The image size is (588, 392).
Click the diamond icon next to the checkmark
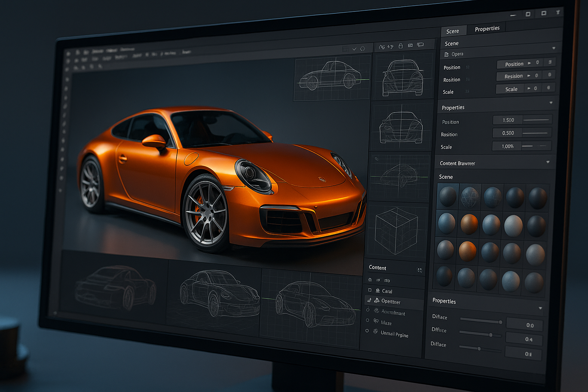coord(363,49)
